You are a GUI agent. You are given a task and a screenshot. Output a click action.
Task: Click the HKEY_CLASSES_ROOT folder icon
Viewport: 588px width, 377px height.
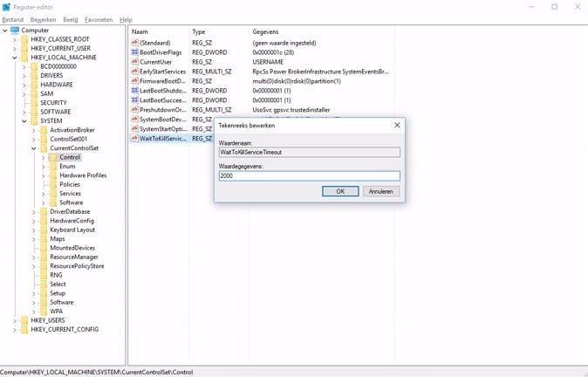tap(24, 39)
